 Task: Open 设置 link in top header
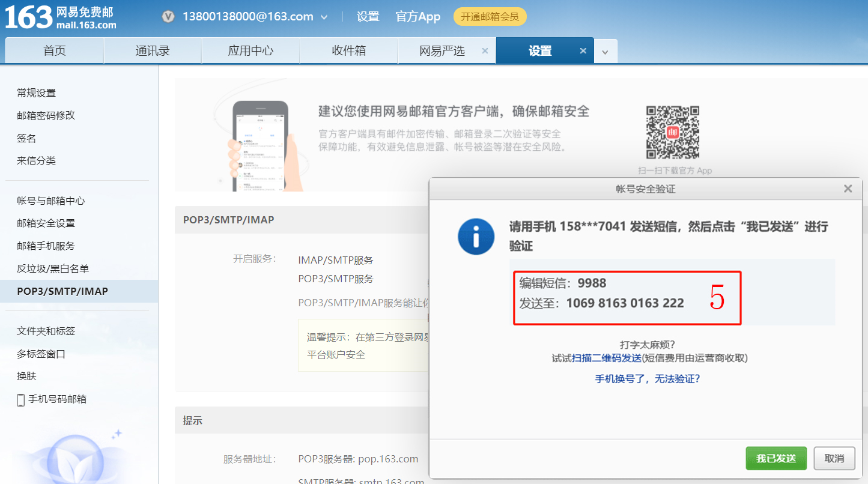(368, 17)
